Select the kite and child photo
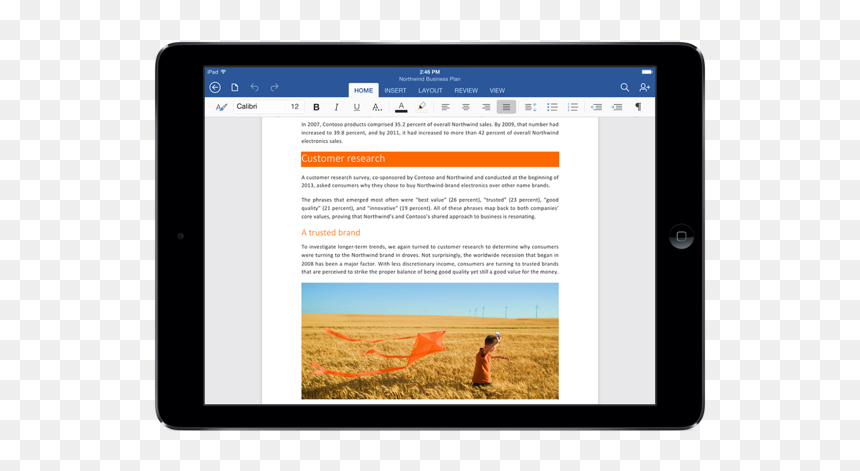The image size is (860, 471). pos(430,341)
